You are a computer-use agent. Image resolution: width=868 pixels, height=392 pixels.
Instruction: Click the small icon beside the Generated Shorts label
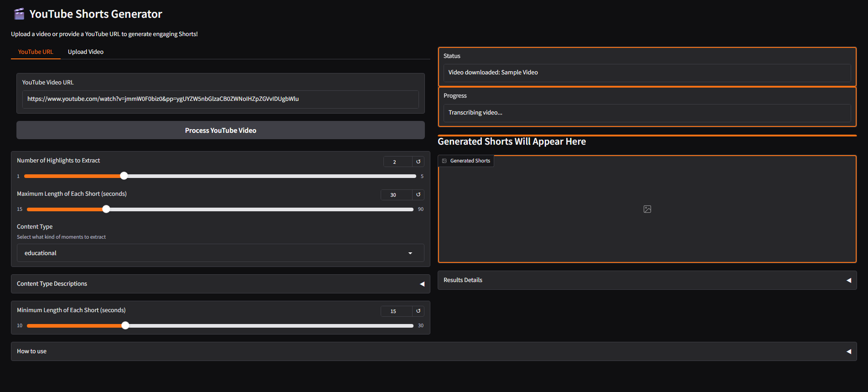point(444,161)
